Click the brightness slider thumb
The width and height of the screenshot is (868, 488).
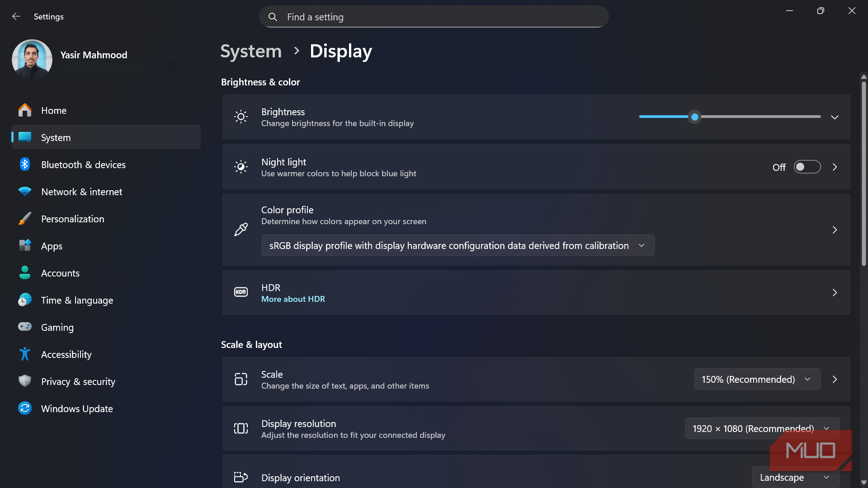pos(695,117)
